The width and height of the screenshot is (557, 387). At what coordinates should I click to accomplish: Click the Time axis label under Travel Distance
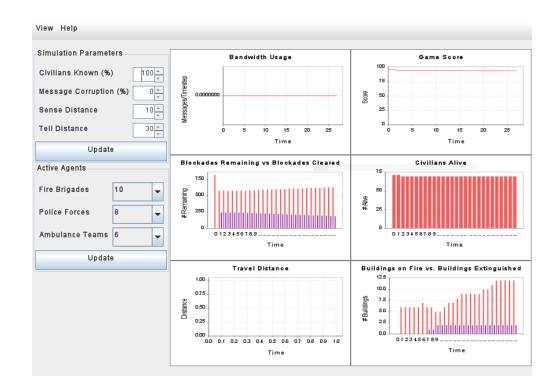pyautogui.click(x=276, y=353)
